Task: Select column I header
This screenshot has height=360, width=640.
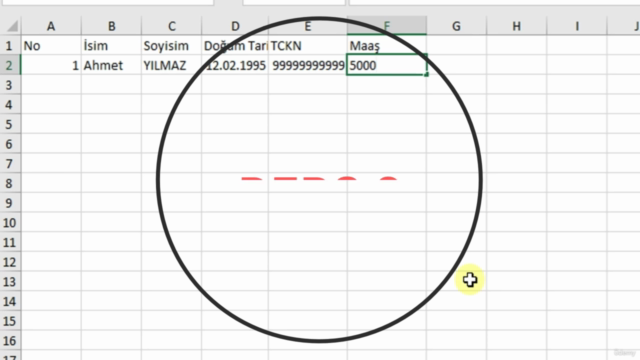Action: point(577,26)
